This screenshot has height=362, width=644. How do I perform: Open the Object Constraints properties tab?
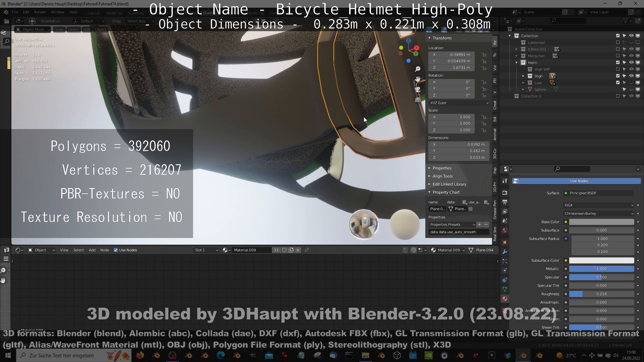point(505,280)
